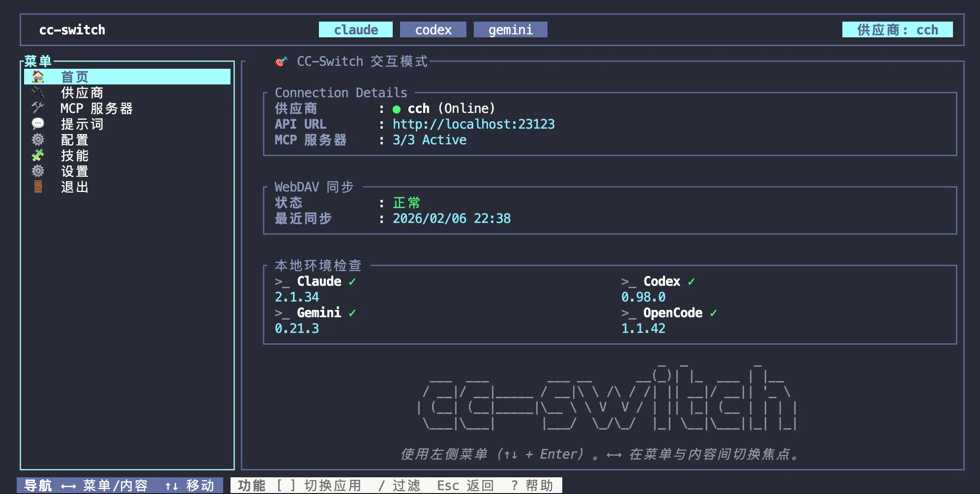Image resolution: width=980 pixels, height=494 pixels.
Task: Select the gemini app tab
Action: pyautogui.click(x=510, y=30)
